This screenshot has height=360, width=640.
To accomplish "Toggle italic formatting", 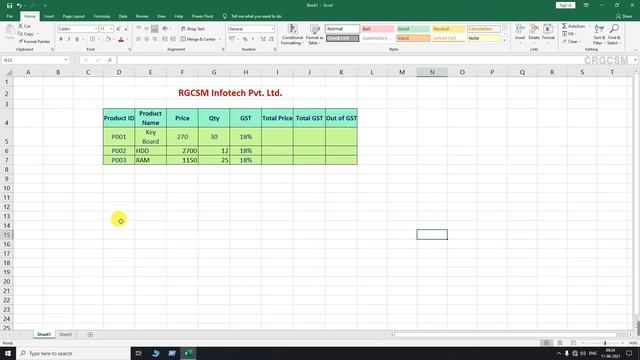I will 69,39.
